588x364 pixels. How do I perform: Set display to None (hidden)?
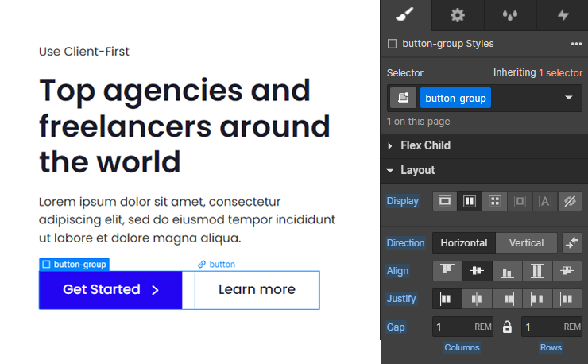click(x=570, y=201)
